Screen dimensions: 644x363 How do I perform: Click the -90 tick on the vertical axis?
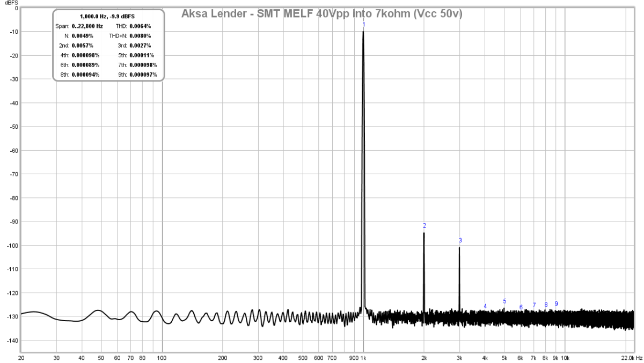[x=13, y=221]
